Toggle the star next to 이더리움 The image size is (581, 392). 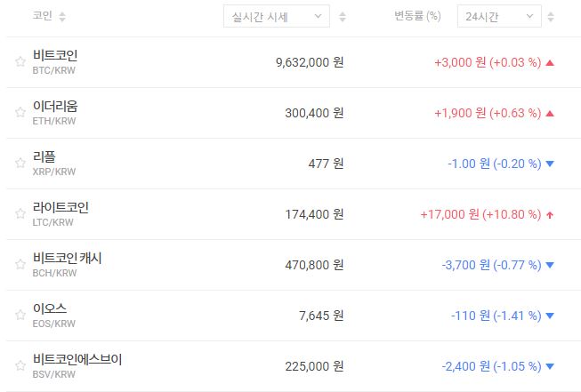(20, 113)
